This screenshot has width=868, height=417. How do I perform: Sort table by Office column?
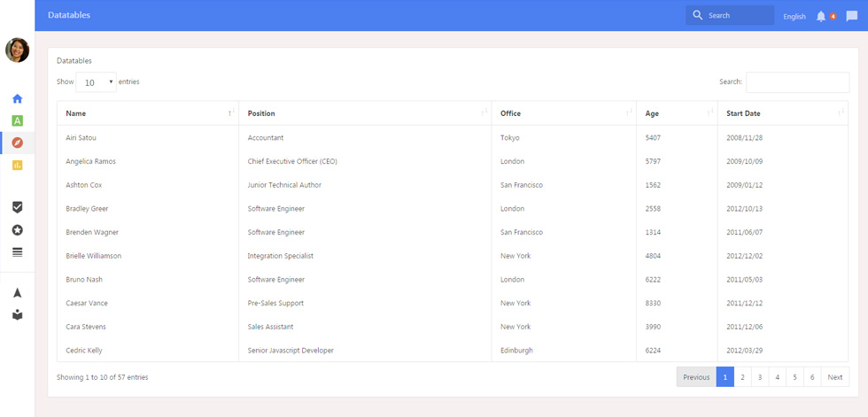click(563, 113)
